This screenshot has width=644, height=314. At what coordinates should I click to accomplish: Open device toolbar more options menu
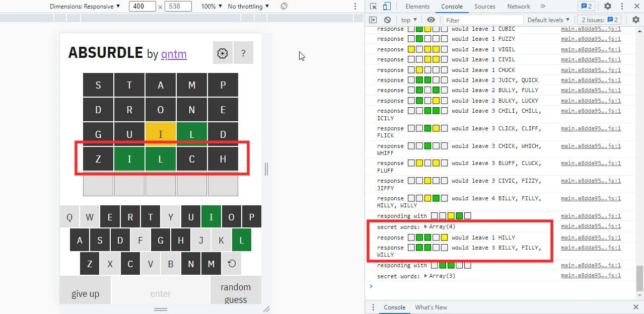[355, 7]
